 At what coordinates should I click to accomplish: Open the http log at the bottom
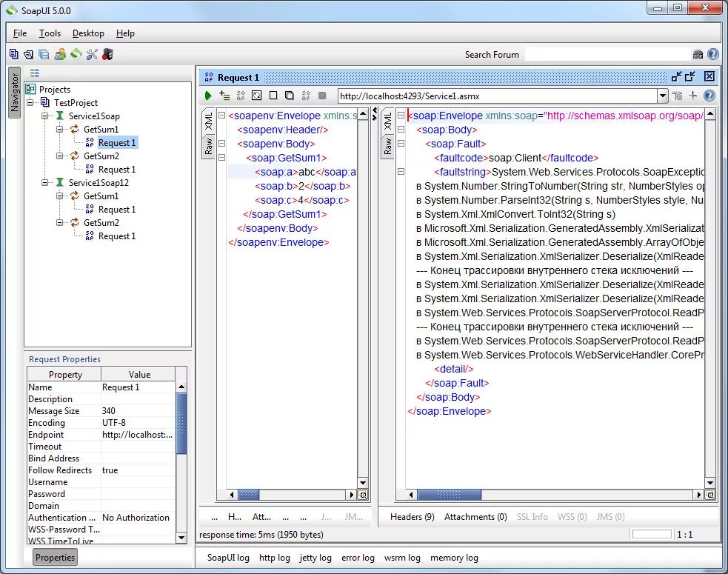pos(274,558)
